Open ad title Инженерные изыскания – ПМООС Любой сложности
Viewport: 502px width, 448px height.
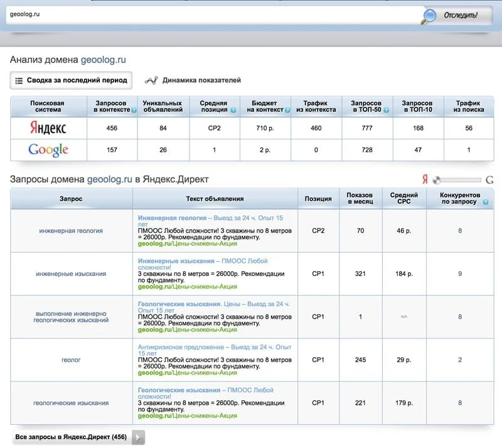[x=203, y=264]
